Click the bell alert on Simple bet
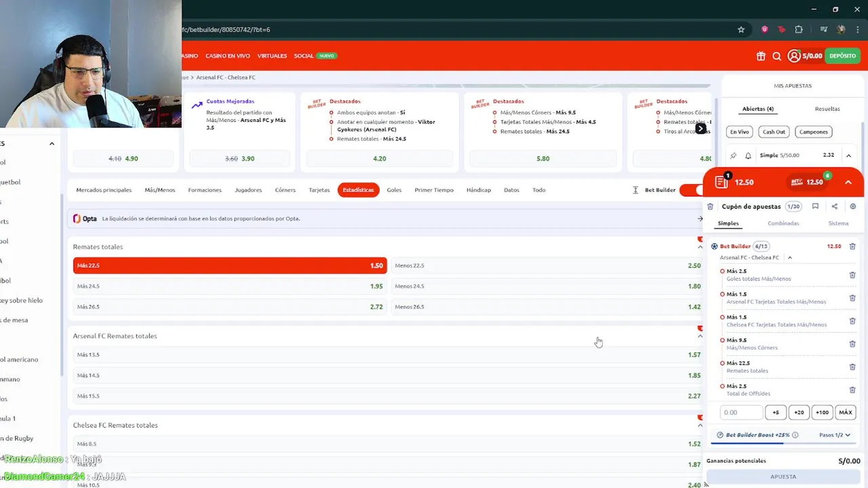This screenshot has width=868, height=488. tap(748, 155)
